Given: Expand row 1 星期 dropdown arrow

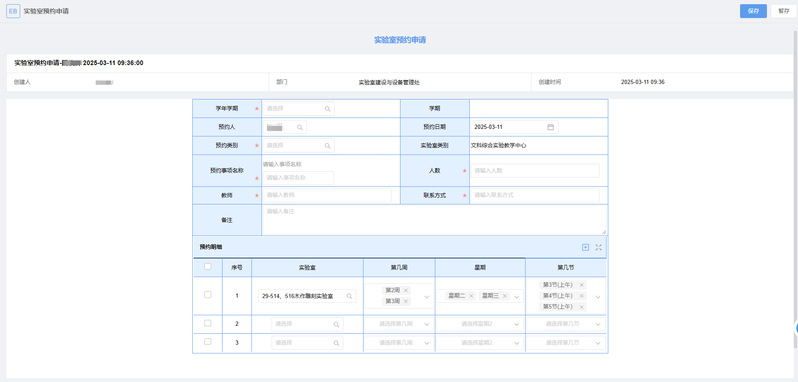Looking at the screenshot, I should point(517,297).
